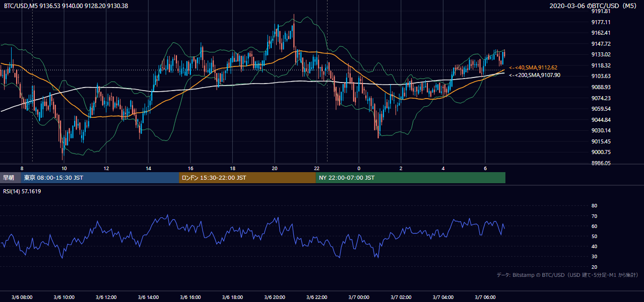
Task: Click the RSI 80 level label
Action: pyautogui.click(x=594, y=206)
